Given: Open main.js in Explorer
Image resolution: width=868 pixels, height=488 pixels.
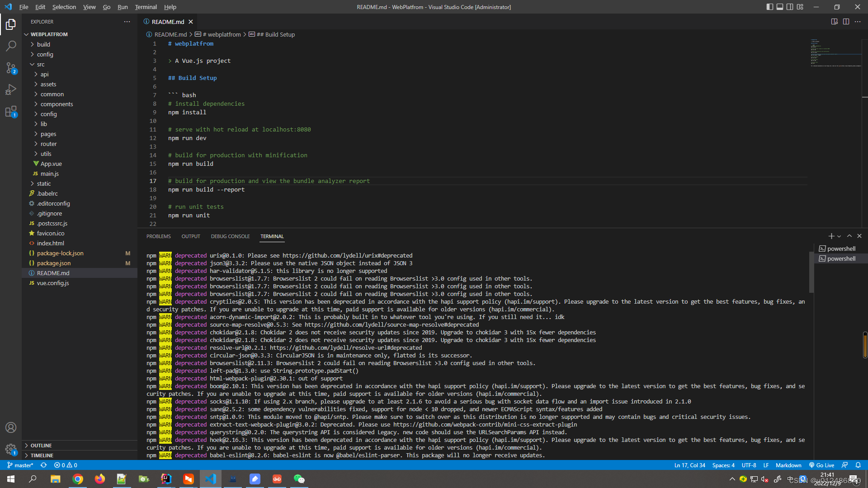Looking at the screenshot, I should 50,174.
